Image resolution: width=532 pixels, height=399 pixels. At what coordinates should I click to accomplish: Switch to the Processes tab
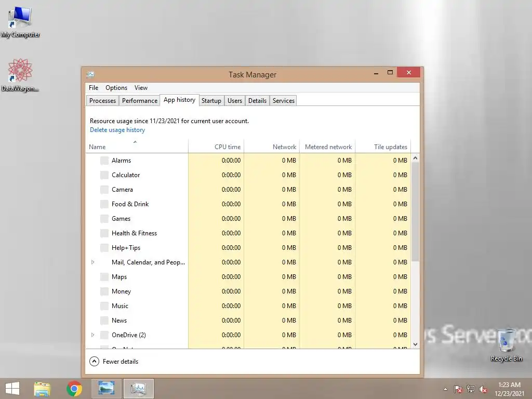(x=102, y=101)
